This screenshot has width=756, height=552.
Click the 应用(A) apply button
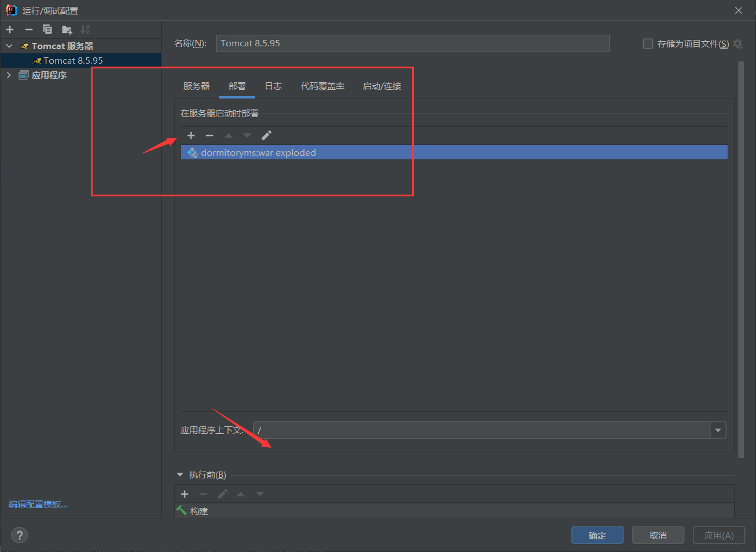[x=719, y=535]
